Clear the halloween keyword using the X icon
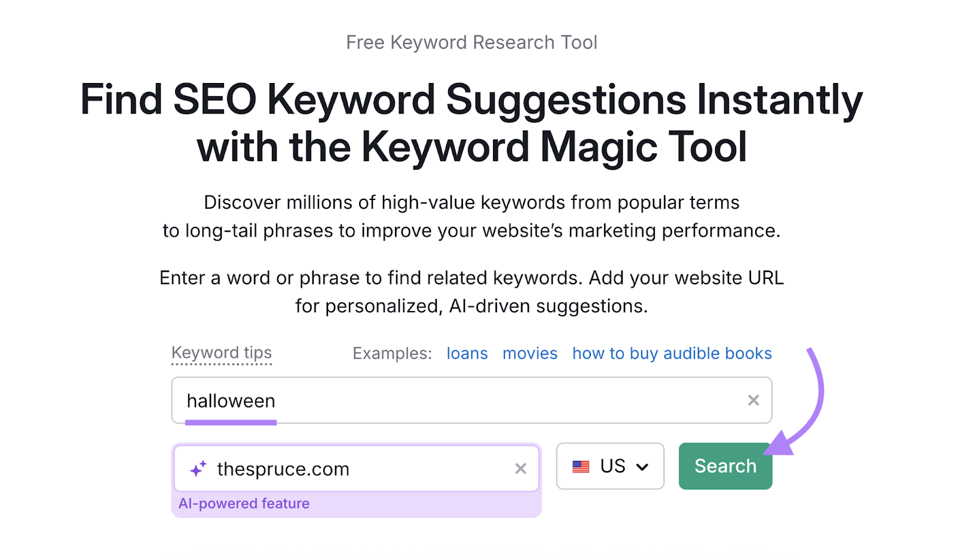This screenshot has width=956, height=560. coord(753,400)
